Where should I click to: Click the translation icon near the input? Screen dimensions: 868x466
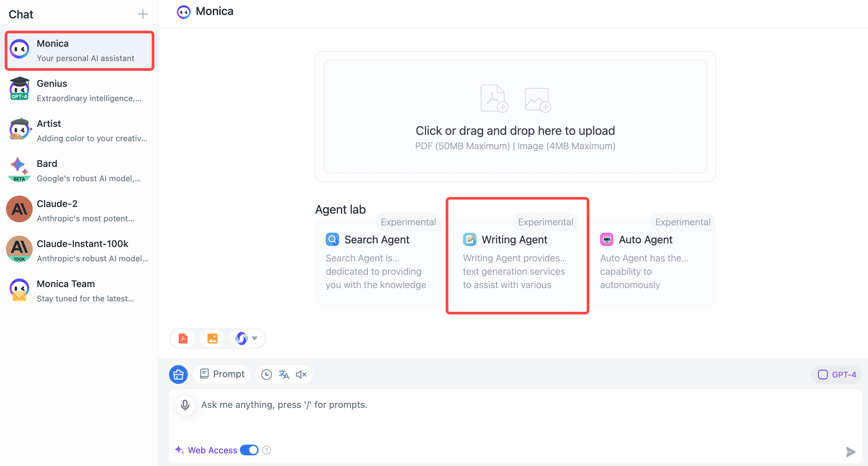click(x=284, y=374)
